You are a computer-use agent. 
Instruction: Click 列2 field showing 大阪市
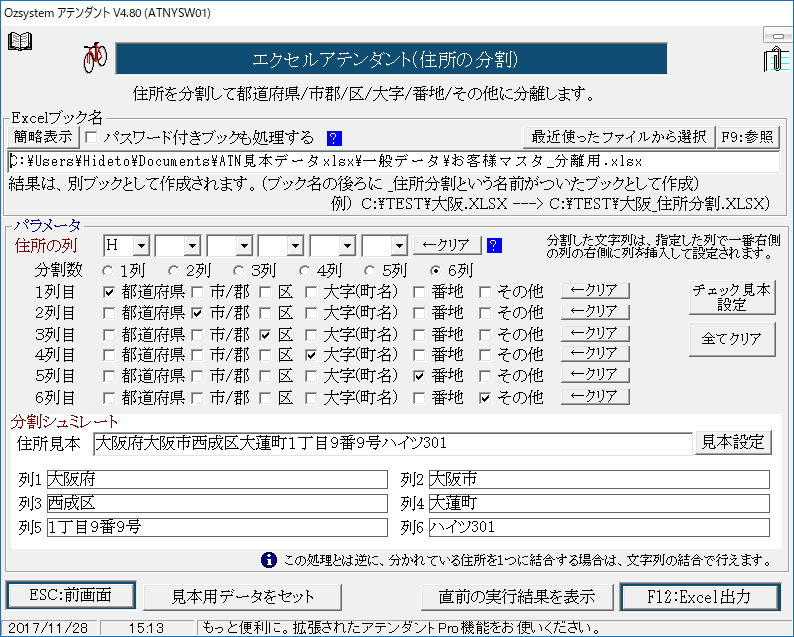click(599, 479)
